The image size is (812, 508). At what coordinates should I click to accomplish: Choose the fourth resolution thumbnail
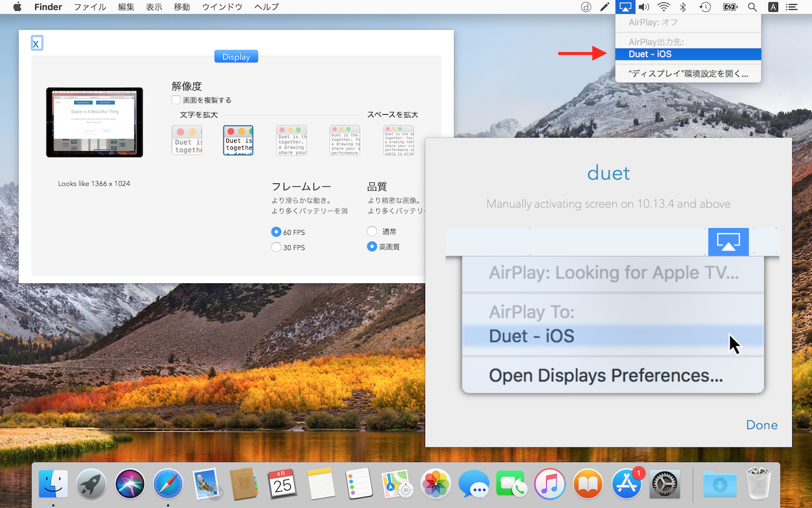[345, 140]
